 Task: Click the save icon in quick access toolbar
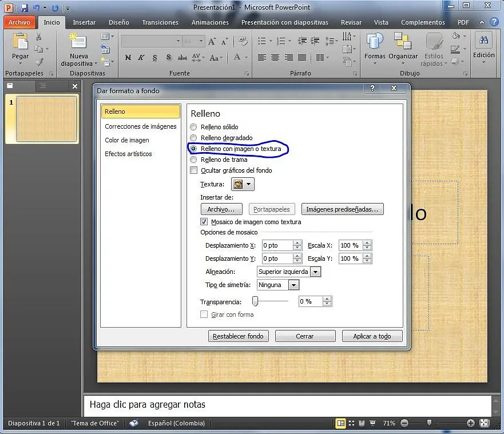pyautogui.click(x=24, y=7)
